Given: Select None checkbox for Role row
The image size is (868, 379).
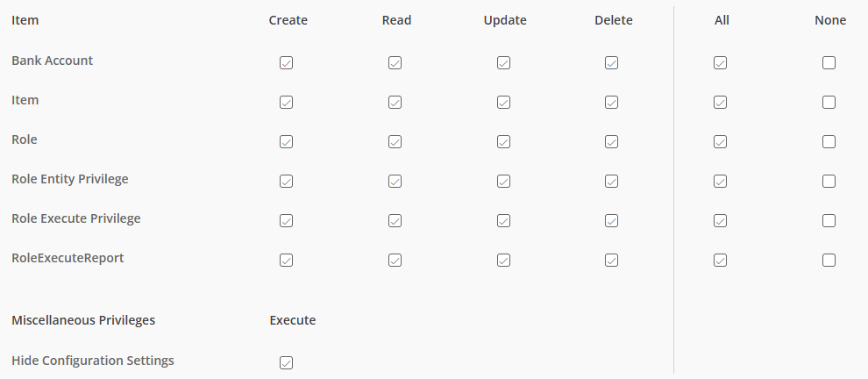Looking at the screenshot, I should pos(829,142).
